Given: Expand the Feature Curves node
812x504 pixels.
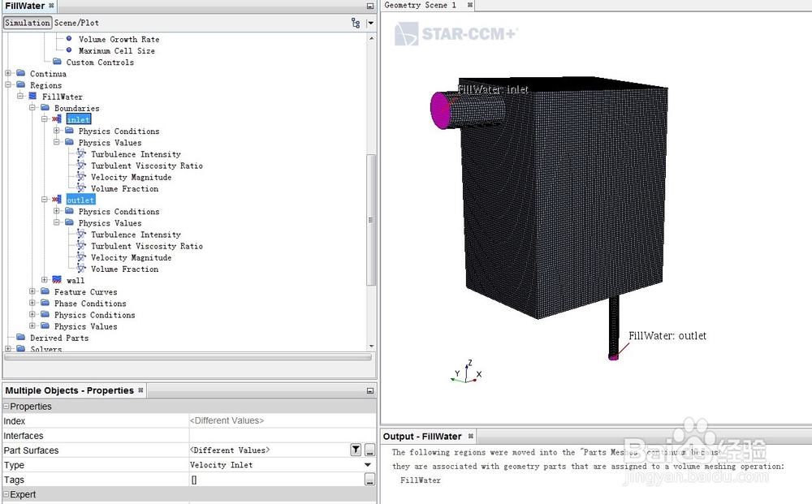Looking at the screenshot, I should 32,291.
